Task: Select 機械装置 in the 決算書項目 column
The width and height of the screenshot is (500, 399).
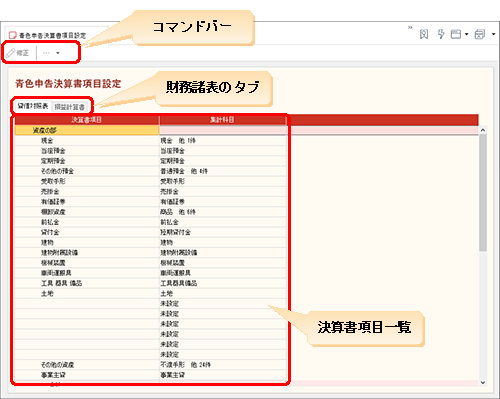Action: tap(53, 263)
